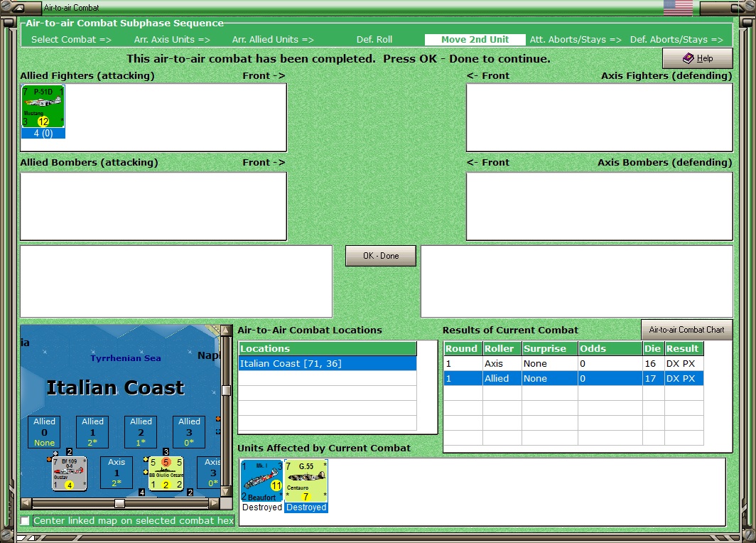
Task: Open the Air-to-air Combat Chart
Action: point(686,330)
